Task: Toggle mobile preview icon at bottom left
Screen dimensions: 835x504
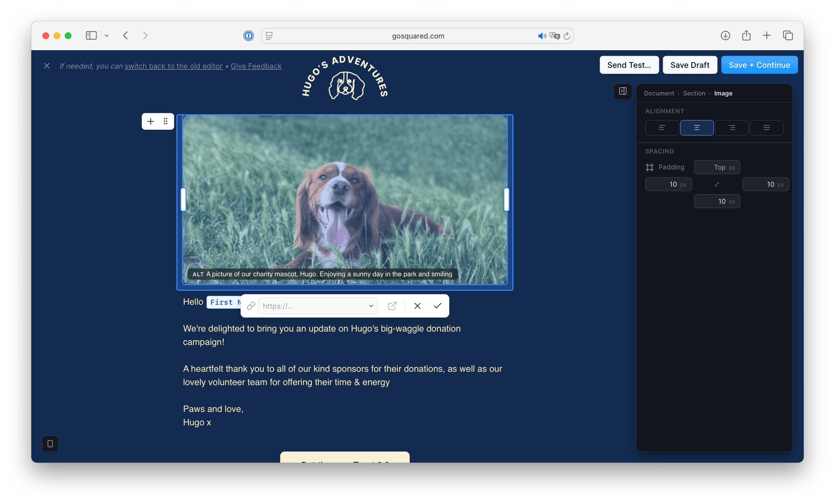Action: coord(50,443)
